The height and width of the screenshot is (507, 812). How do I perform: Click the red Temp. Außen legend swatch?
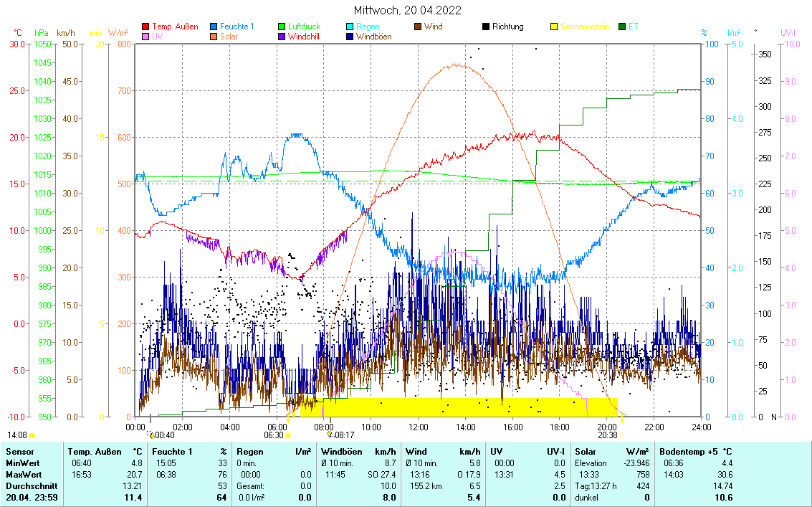pos(146,27)
